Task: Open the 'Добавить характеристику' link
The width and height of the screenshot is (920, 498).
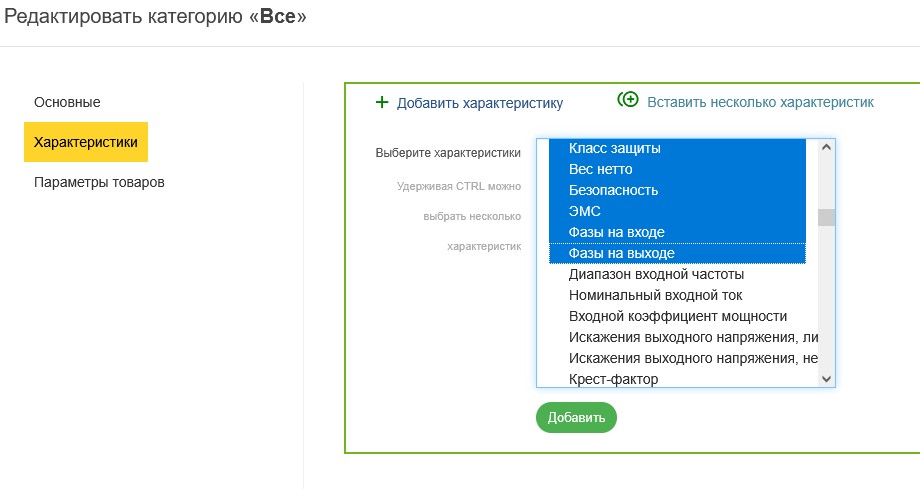Action: pos(479,103)
